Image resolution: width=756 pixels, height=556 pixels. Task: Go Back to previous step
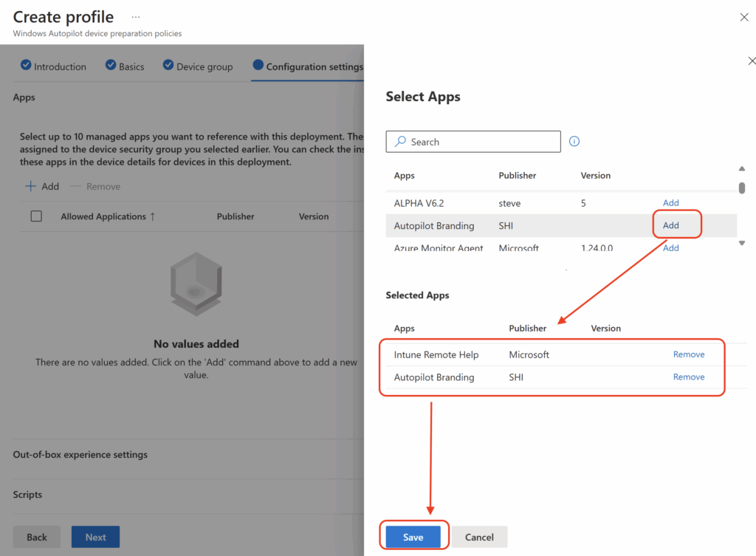37,537
